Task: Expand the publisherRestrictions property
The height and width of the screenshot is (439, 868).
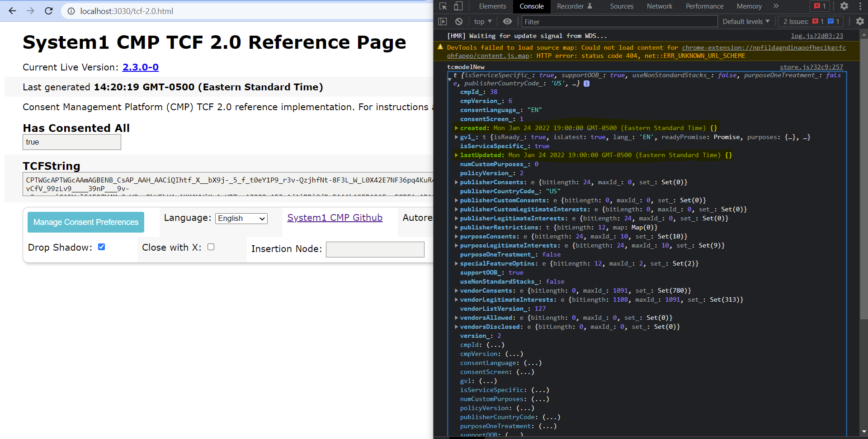Action: [x=457, y=228]
